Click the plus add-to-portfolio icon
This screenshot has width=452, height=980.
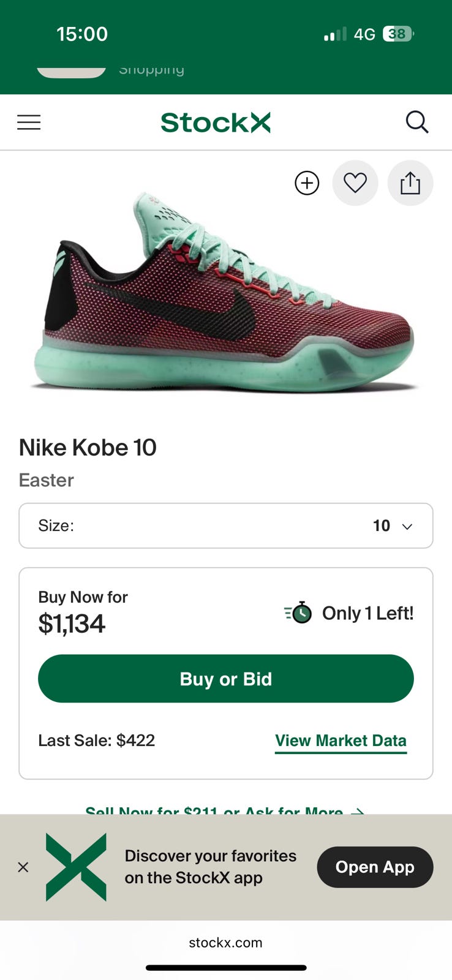point(307,183)
